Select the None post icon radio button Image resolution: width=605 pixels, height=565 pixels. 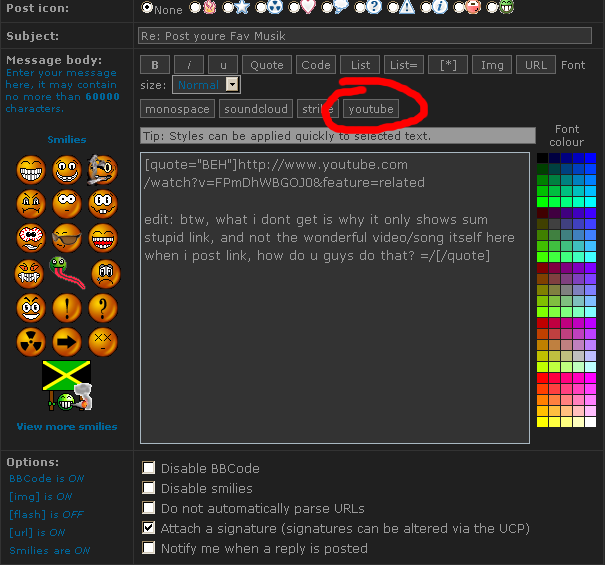(148, 7)
